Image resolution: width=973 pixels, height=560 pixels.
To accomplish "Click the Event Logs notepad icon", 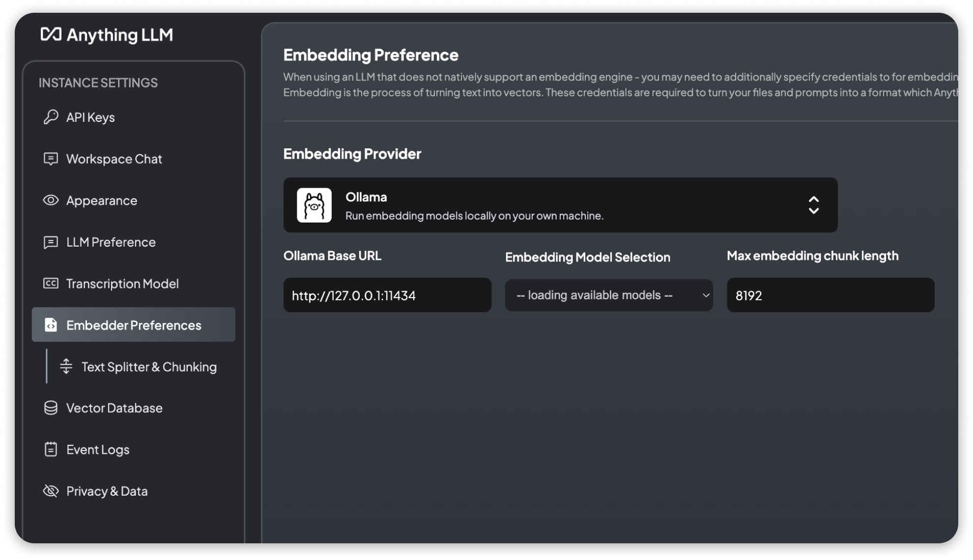I will (x=51, y=449).
